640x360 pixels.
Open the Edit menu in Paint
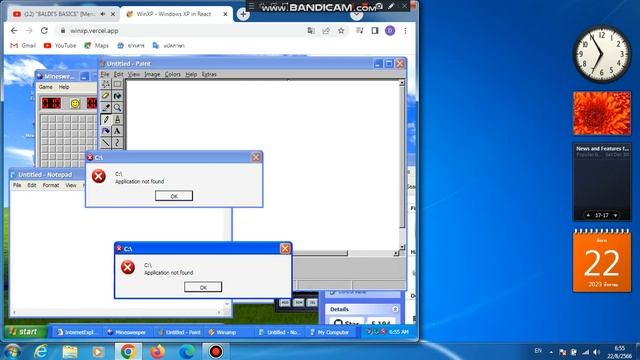[x=118, y=74]
